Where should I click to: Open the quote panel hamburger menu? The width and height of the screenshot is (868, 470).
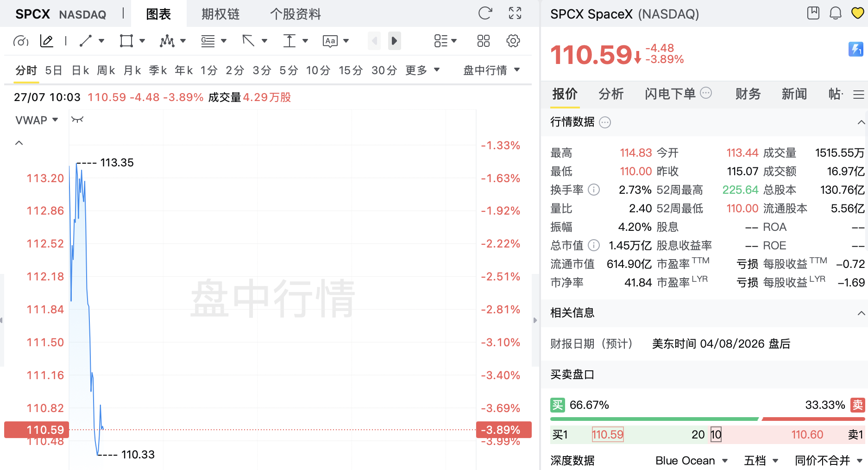coord(858,95)
